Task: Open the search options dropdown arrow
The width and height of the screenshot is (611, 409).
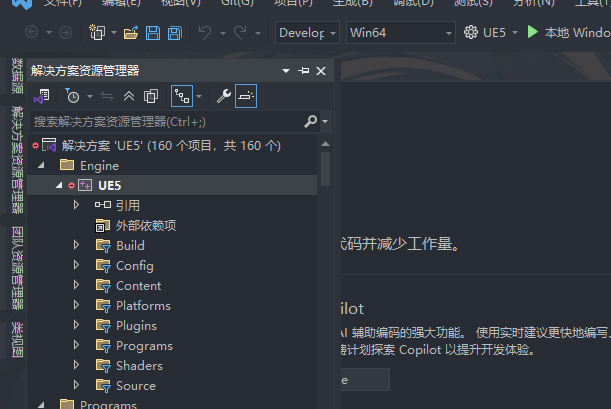Action: pos(325,122)
